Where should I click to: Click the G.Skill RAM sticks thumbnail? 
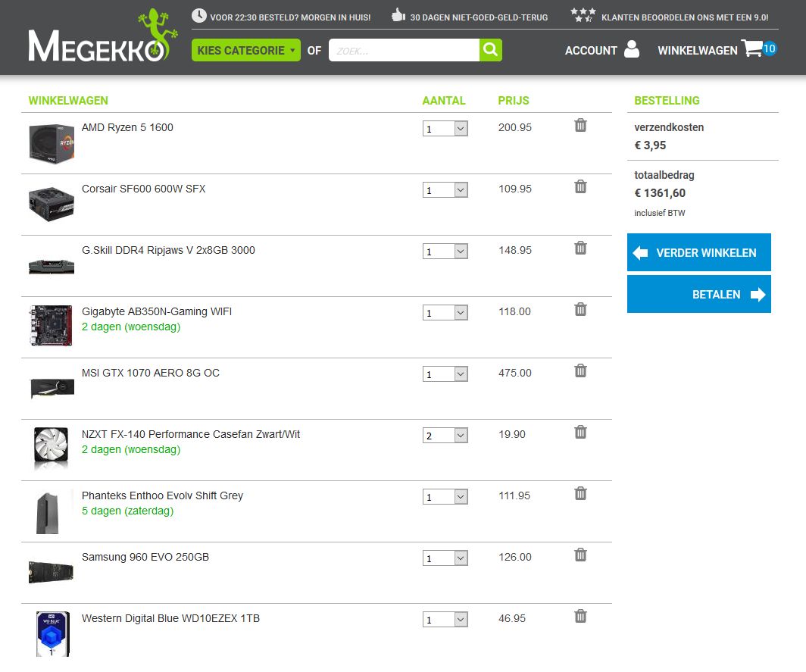(x=52, y=267)
